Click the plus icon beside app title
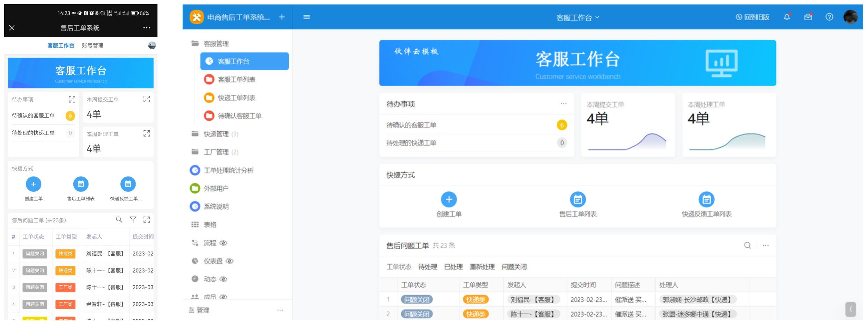Image resolution: width=868 pixels, height=327 pixels. pyautogui.click(x=282, y=17)
